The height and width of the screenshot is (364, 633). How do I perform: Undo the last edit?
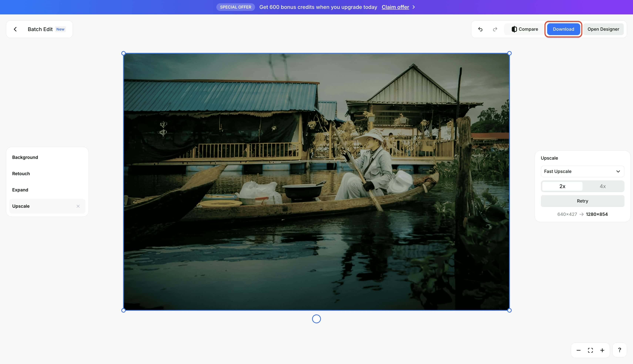coord(480,29)
